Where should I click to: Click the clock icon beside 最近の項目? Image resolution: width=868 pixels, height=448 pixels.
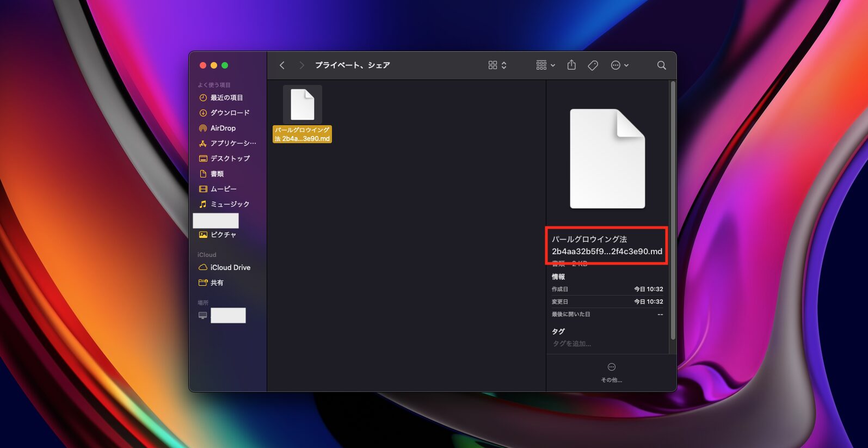tap(203, 98)
